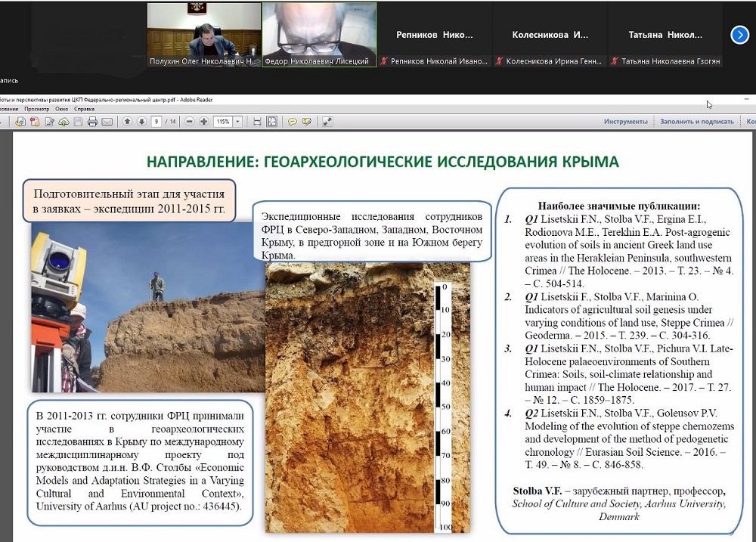Select the highlight text tool icon
This screenshot has width=756, height=542.
(306, 122)
